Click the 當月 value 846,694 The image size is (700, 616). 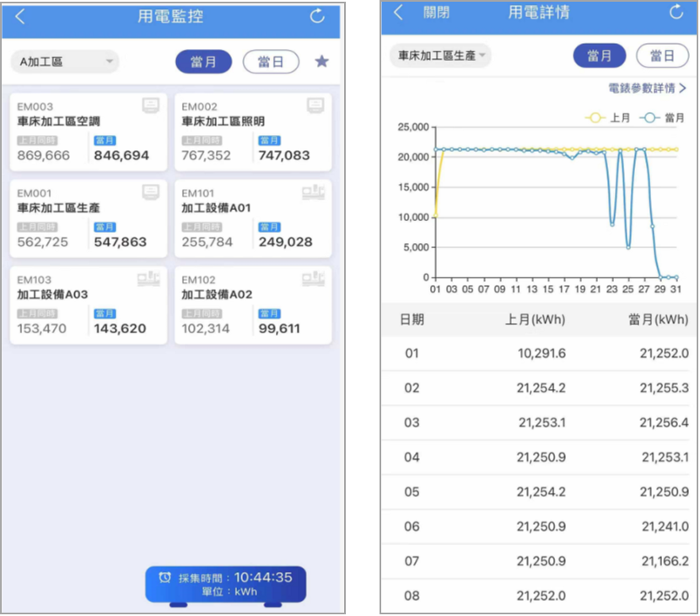[121, 155]
